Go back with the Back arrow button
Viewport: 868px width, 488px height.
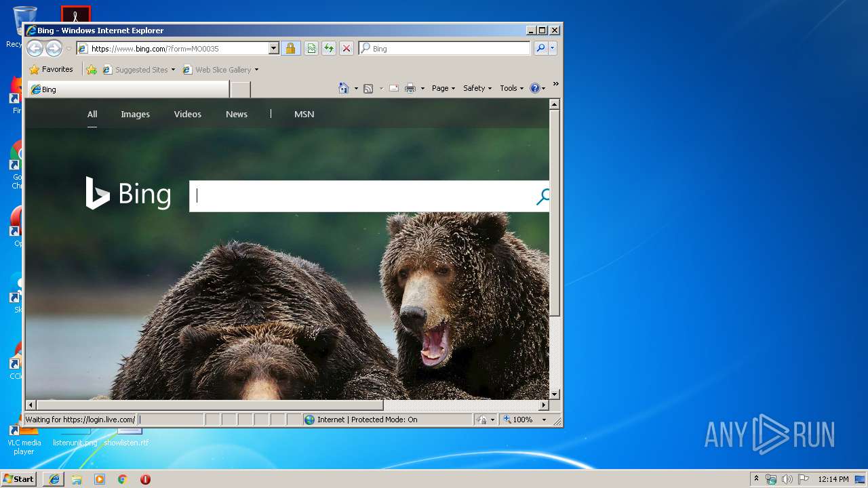(35, 48)
